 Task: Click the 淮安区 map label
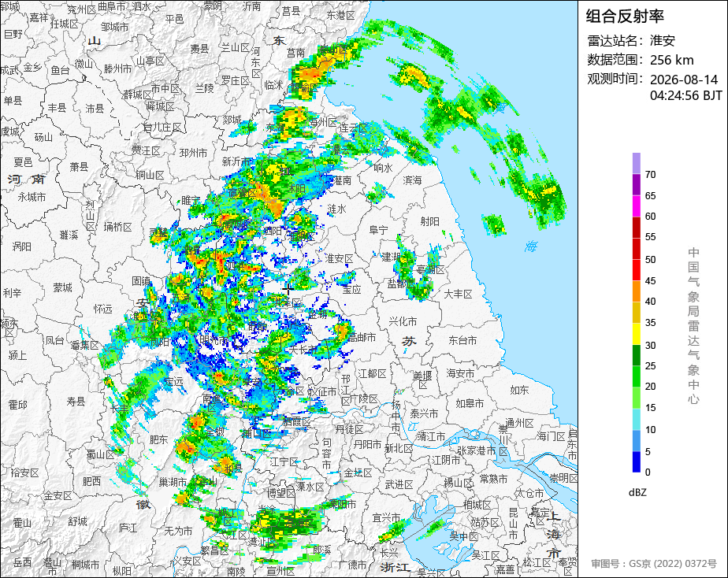[x=339, y=258]
